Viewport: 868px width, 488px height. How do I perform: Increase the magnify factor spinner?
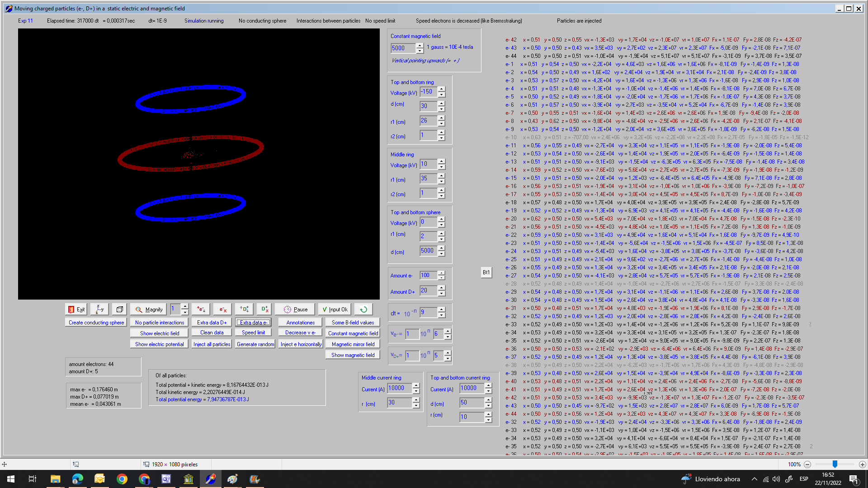pyautogui.click(x=184, y=307)
